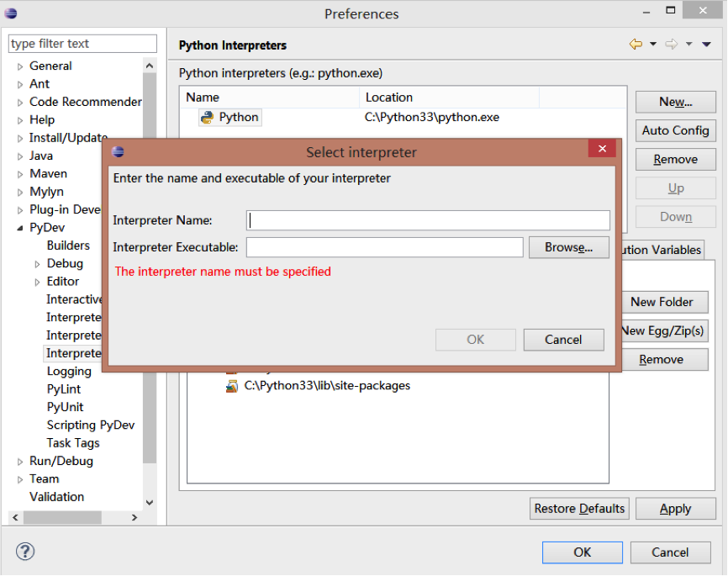Click the back arrow icon in Preferences header
728x576 pixels.
coord(636,44)
